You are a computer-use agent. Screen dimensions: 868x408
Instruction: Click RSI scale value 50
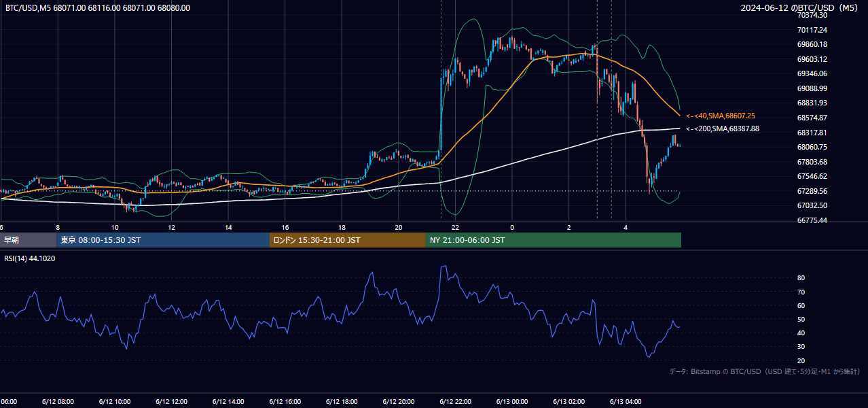[801, 319]
